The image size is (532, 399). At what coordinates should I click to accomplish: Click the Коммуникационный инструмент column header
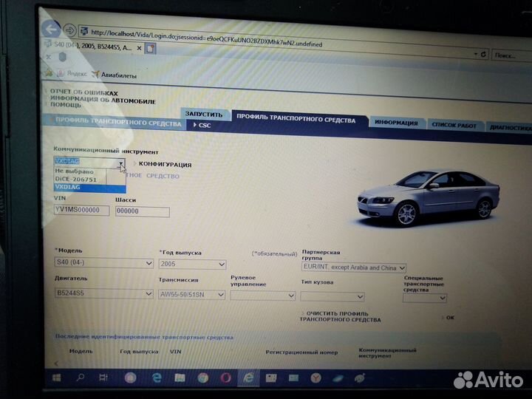tap(387, 353)
